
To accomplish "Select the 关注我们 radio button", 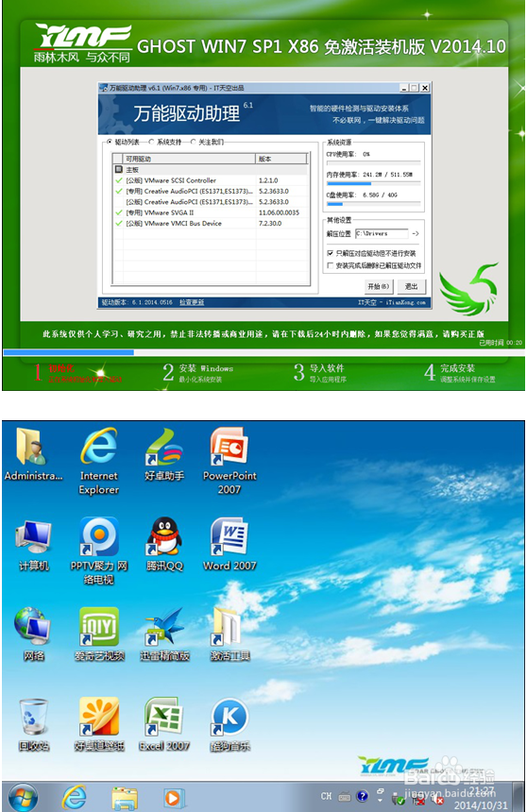I will pos(194,142).
